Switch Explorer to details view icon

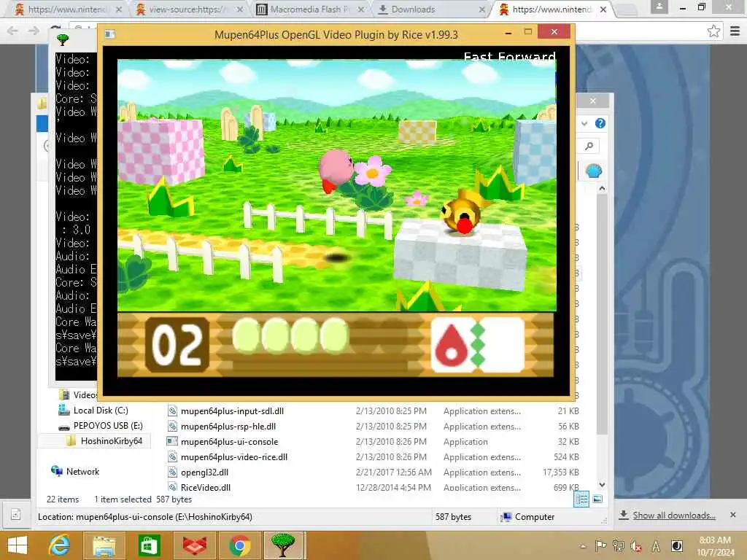coord(581,499)
